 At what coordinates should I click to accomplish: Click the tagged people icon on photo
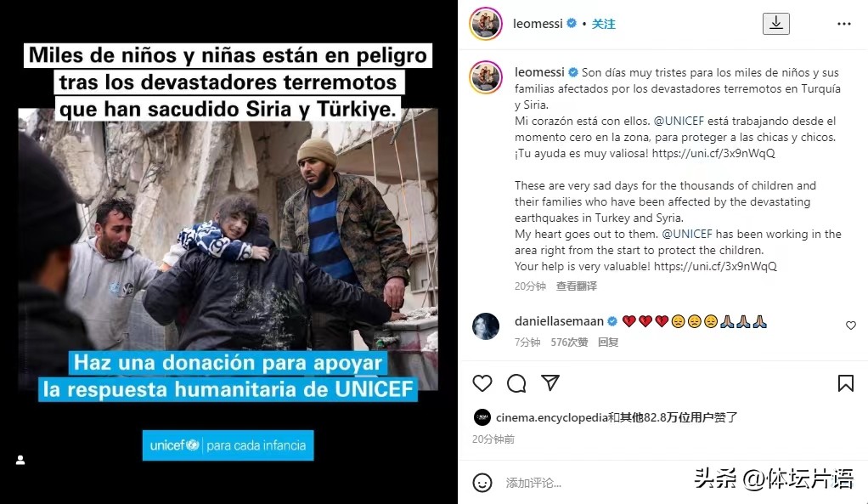pyautogui.click(x=20, y=460)
